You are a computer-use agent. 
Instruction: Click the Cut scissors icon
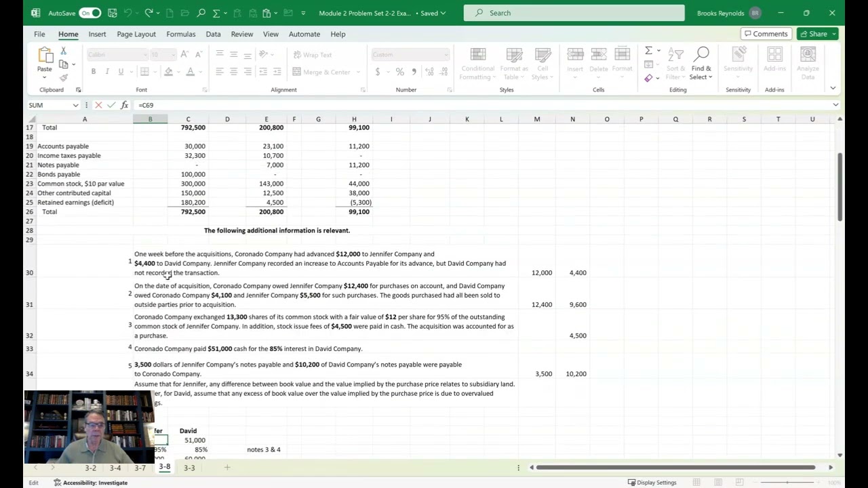[x=63, y=52]
